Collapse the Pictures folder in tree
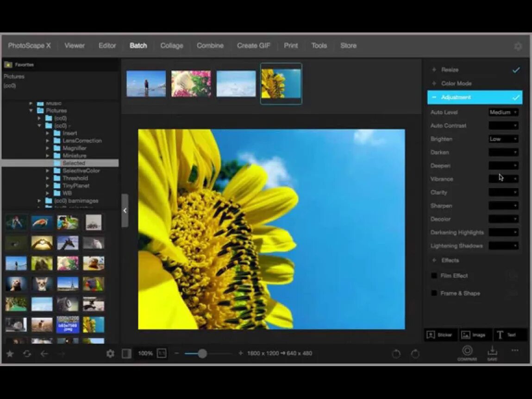Screen dimensions: 532x399 click(31, 111)
